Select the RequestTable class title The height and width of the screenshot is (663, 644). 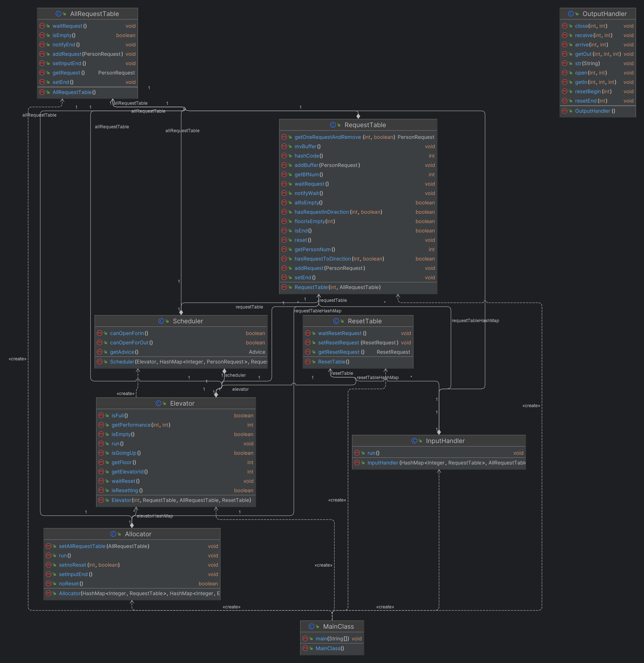point(365,125)
